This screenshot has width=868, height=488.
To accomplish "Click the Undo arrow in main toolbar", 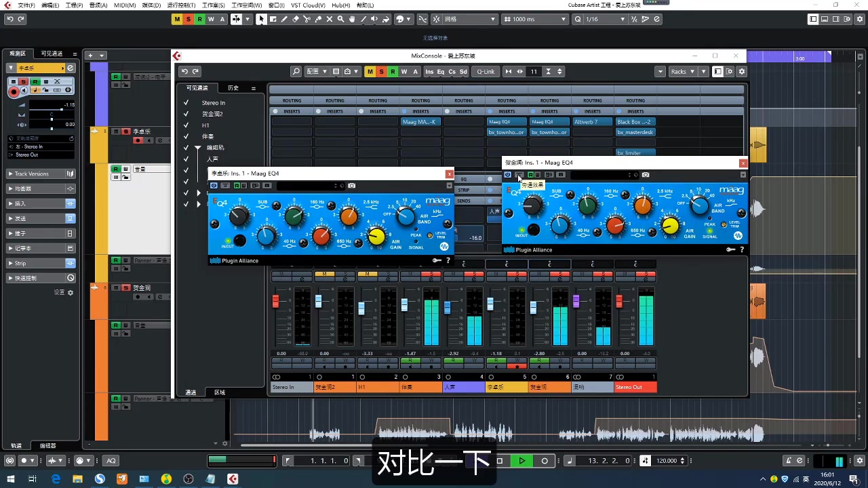I will point(10,19).
